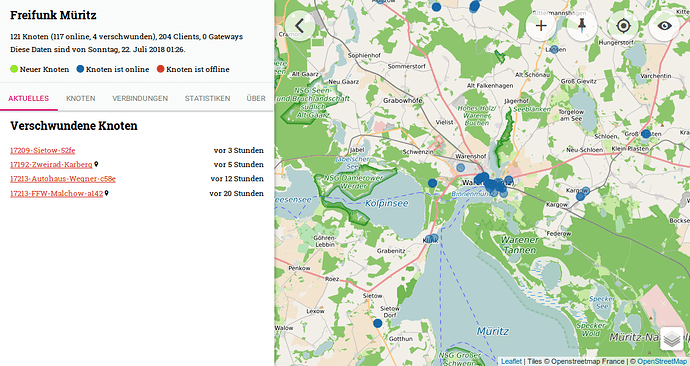This screenshot has height=366, width=690.
Task: Open node 17213-Autohaus-Wegner-c58e
Action: click(63, 179)
